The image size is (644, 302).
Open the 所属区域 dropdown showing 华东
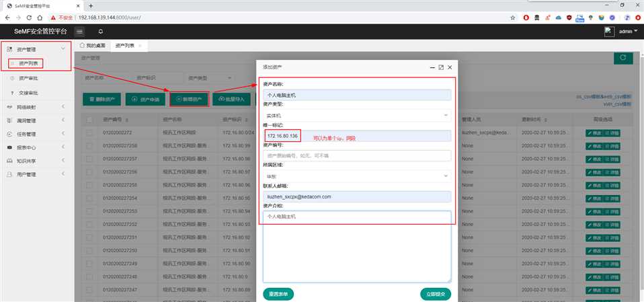pyautogui.click(x=356, y=176)
